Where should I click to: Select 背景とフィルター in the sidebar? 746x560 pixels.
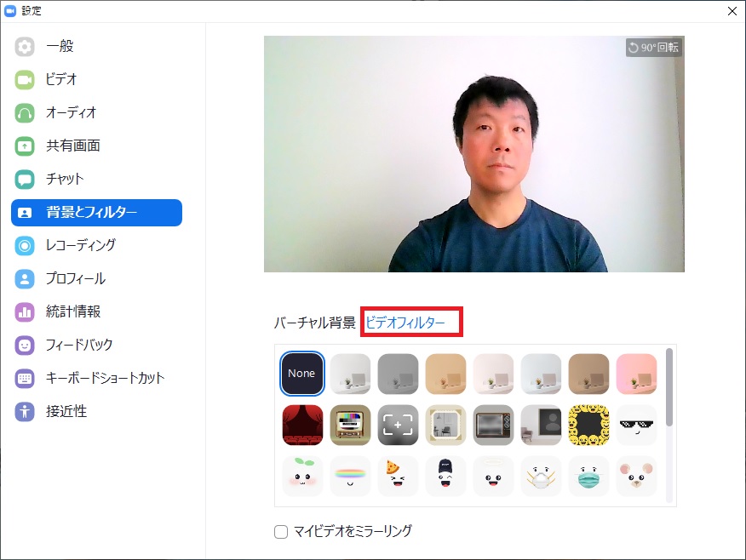96,213
